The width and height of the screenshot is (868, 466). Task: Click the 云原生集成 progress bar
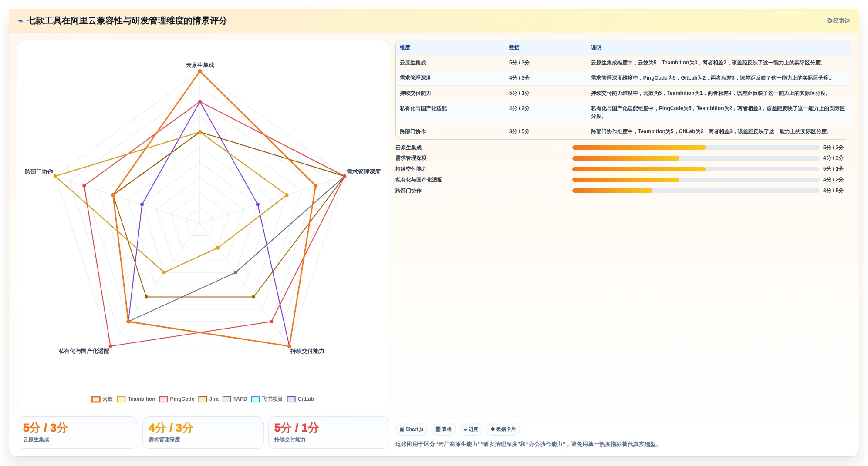pyautogui.click(x=696, y=148)
